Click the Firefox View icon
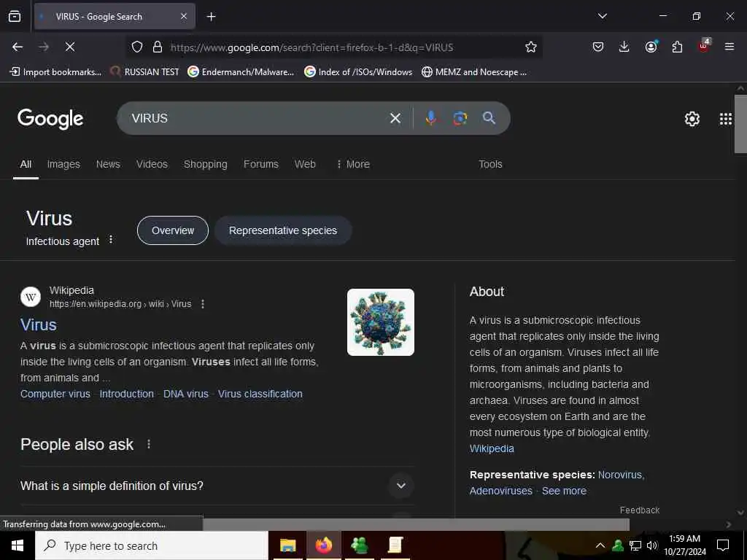 pyautogui.click(x=15, y=16)
